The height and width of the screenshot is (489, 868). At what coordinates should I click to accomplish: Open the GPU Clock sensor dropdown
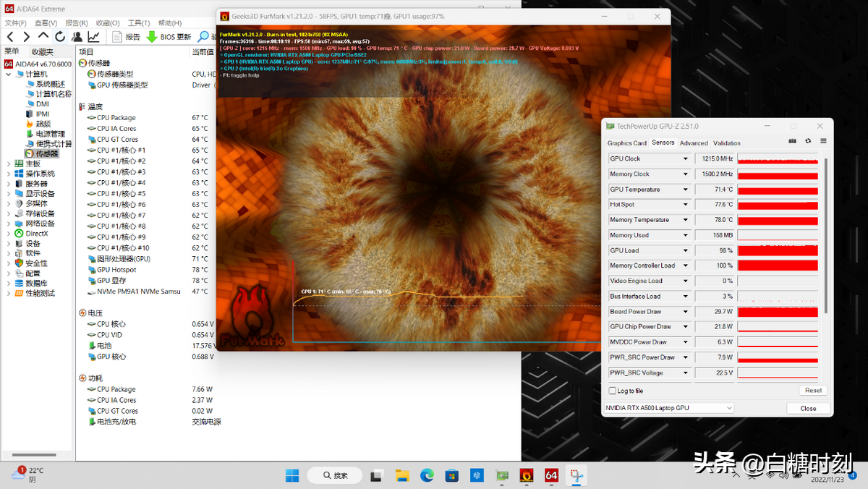click(x=686, y=159)
